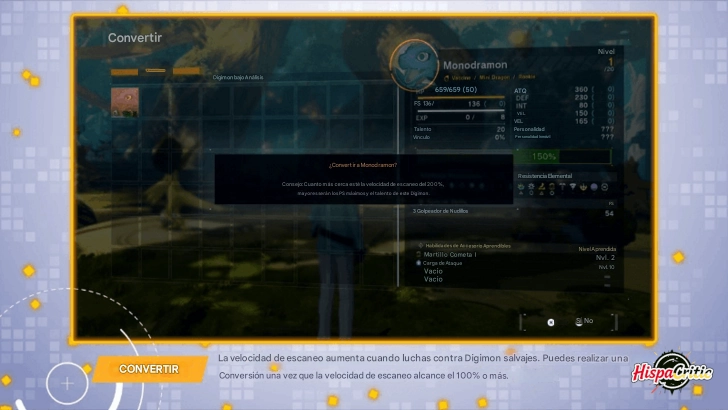Image resolution: width=728 pixels, height=410 pixels.
Task: Click the last Resistencia Elemental icon
Action: point(604,187)
